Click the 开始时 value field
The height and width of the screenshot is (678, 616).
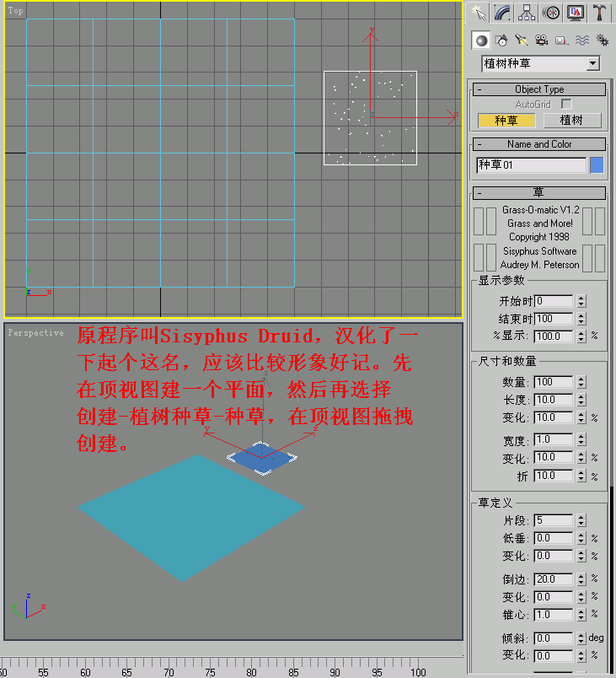554,301
